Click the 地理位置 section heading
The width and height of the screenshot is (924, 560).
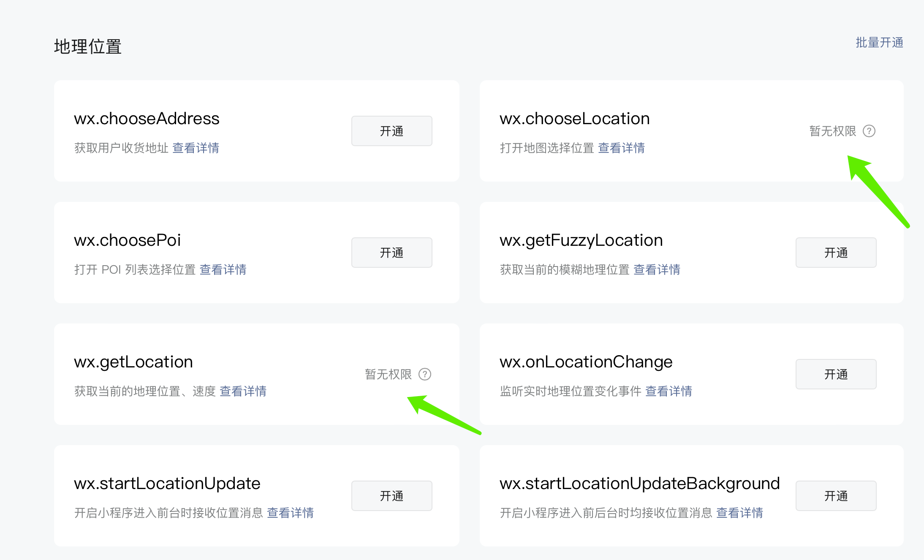88,46
